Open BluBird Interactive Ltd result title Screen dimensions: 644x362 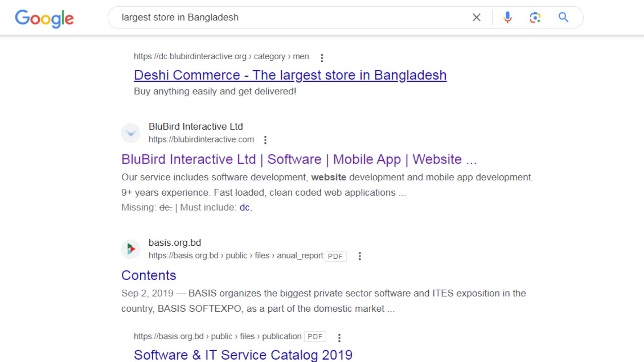[x=299, y=160]
